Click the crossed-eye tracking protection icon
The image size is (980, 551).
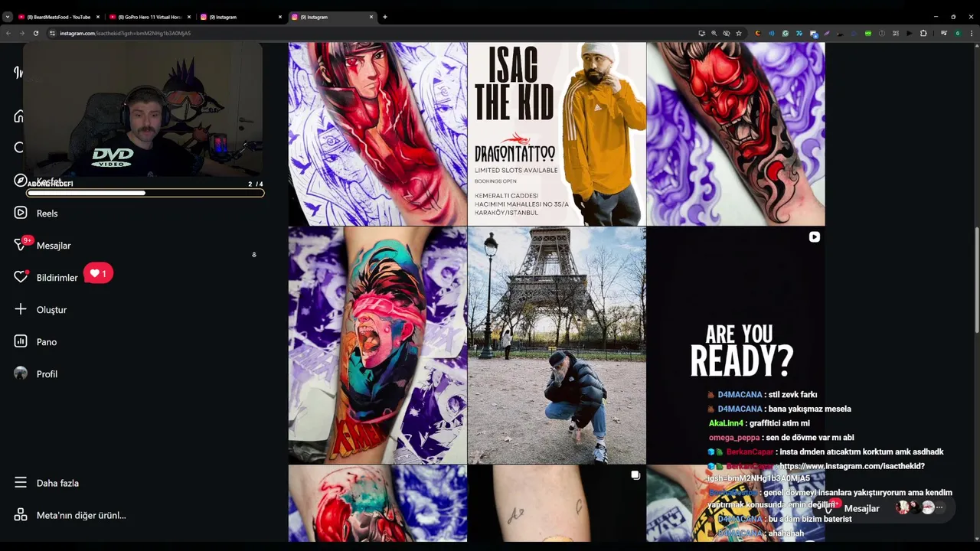click(x=727, y=33)
